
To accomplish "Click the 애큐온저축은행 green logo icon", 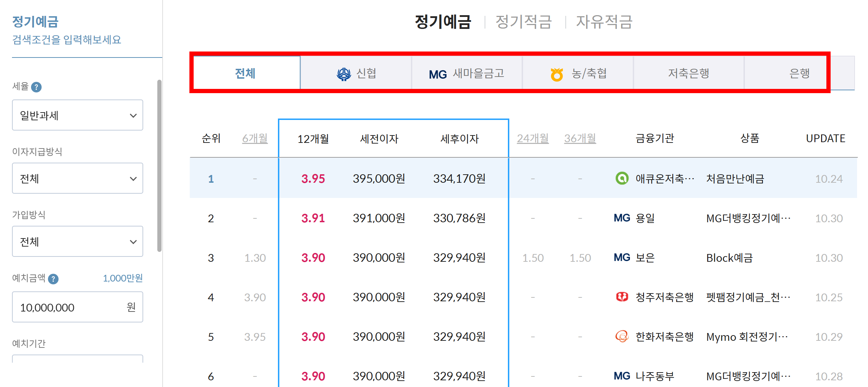I will (622, 179).
